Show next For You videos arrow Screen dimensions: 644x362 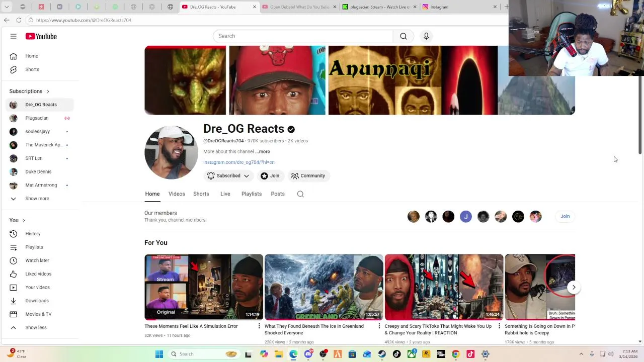pyautogui.click(x=574, y=288)
